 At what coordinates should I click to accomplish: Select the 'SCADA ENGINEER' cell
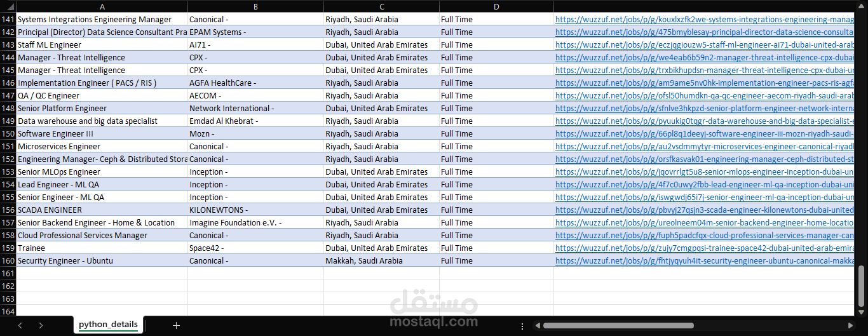(x=102, y=210)
